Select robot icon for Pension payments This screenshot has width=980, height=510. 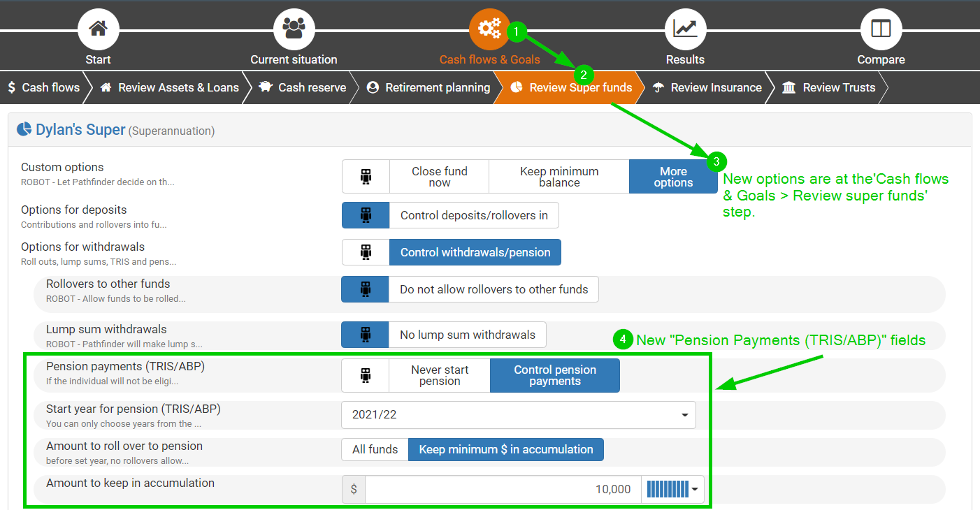point(366,375)
